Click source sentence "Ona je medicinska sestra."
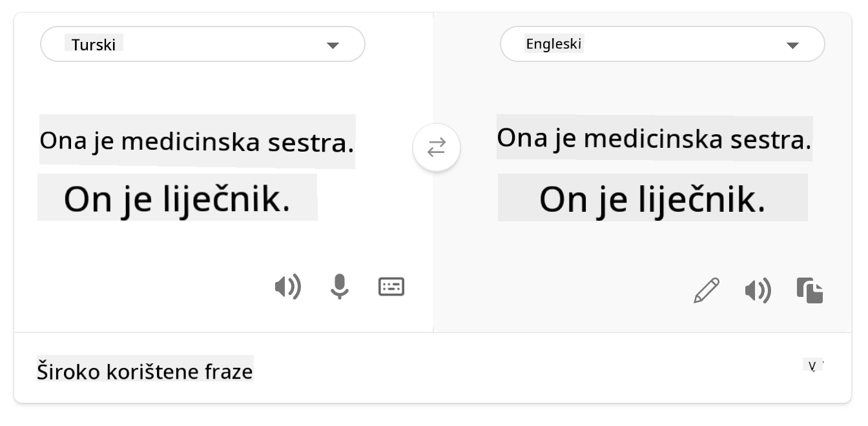Image resolution: width=868 pixels, height=426 pixels. point(196,141)
